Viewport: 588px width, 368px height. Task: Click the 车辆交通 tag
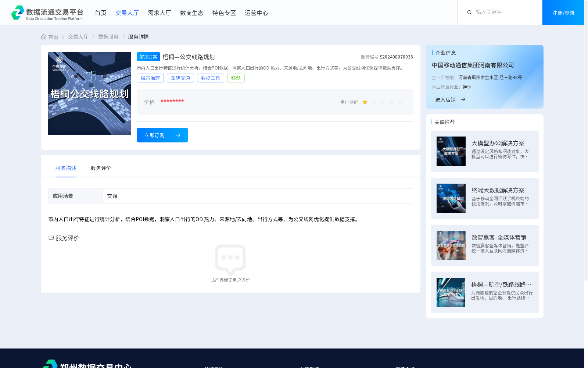pos(180,78)
